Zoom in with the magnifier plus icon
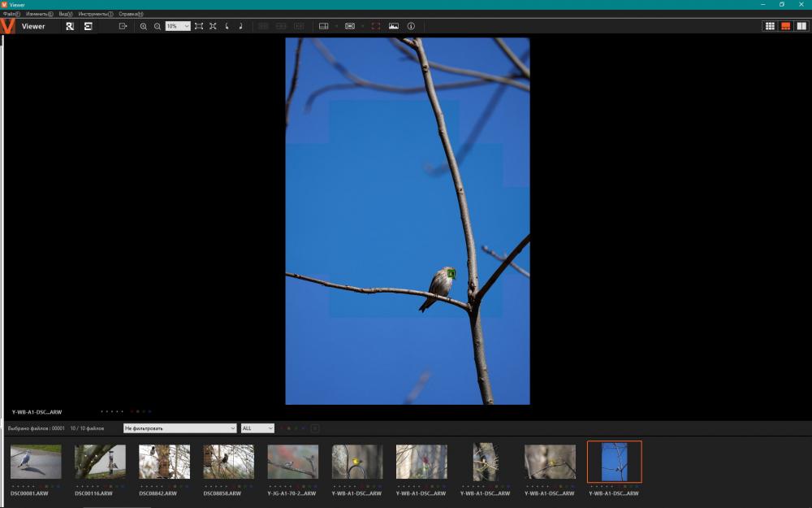 pyautogui.click(x=144, y=26)
